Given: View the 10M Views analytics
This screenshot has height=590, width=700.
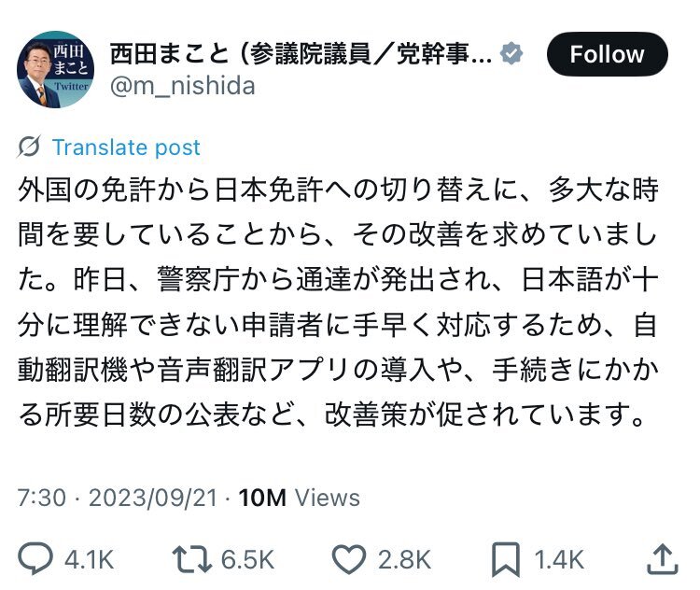Looking at the screenshot, I should [x=299, y=497].
